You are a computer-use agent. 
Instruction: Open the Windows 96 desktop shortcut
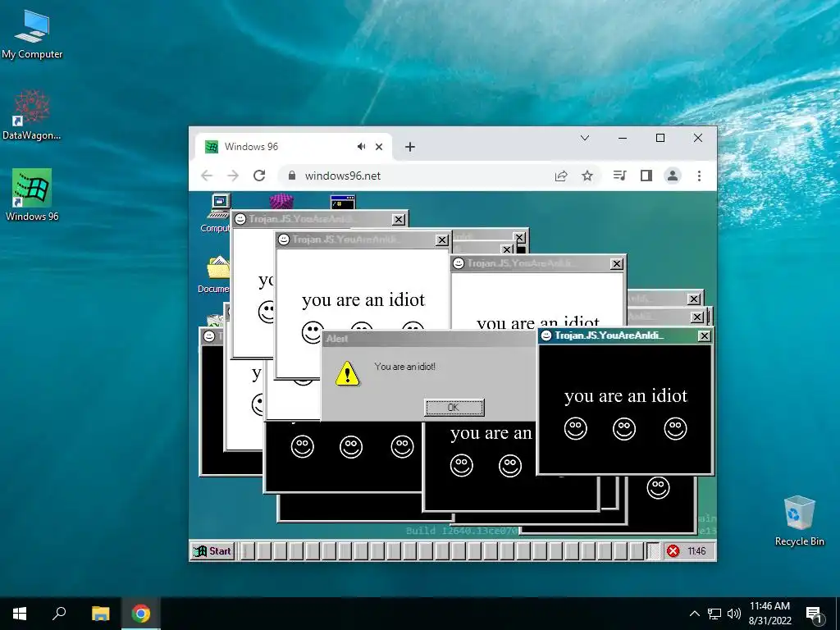pyautogui.click(x=32, y=195)
